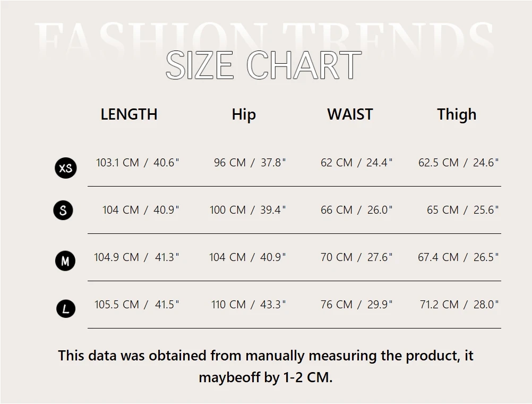Viewport: 532px width, 404px height.
Task: Select XS waist 62 CM / 24.4" value
Action: [x=357, y=163]
